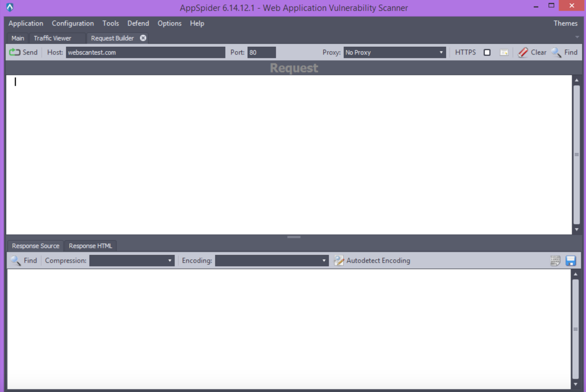Open the Options menu

[x=169, y=23]
